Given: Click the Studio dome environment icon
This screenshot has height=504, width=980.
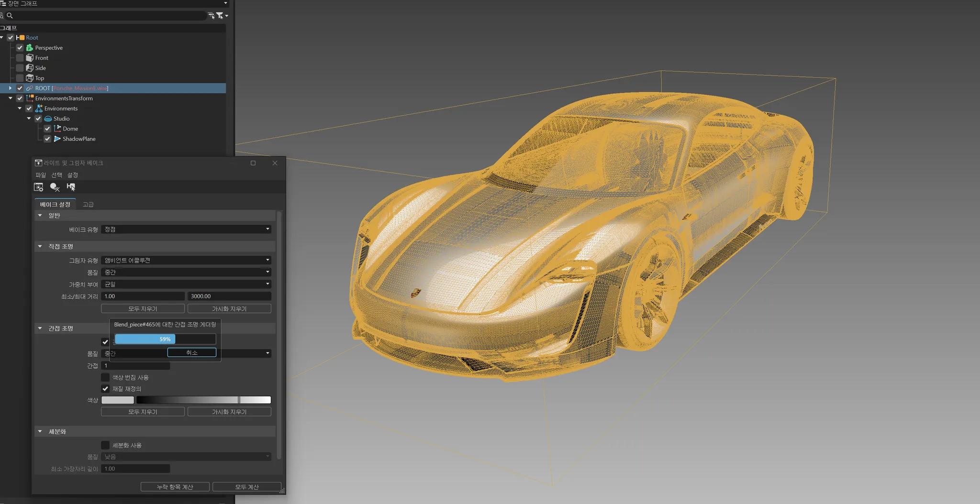Looking at the screenshot, I should (x=48, y=119).
